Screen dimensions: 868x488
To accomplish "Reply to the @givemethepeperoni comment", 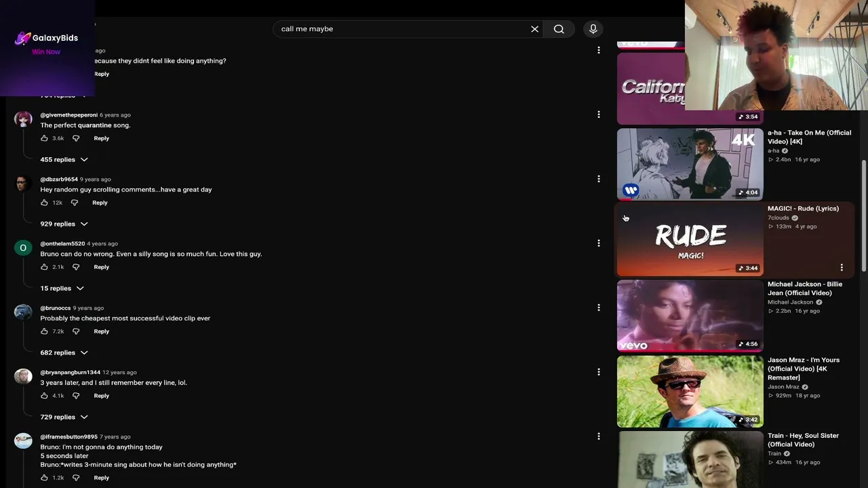I will click(101, 138).
